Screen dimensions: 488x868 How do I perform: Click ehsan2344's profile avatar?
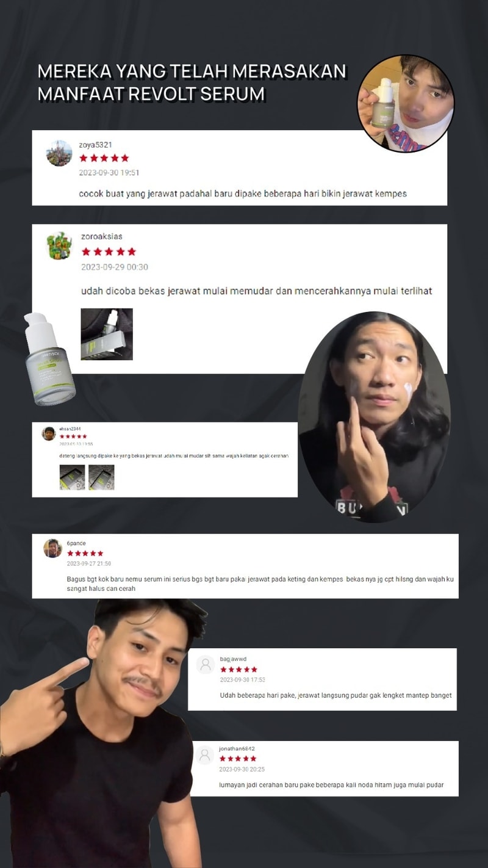click(x=49, y=433)
